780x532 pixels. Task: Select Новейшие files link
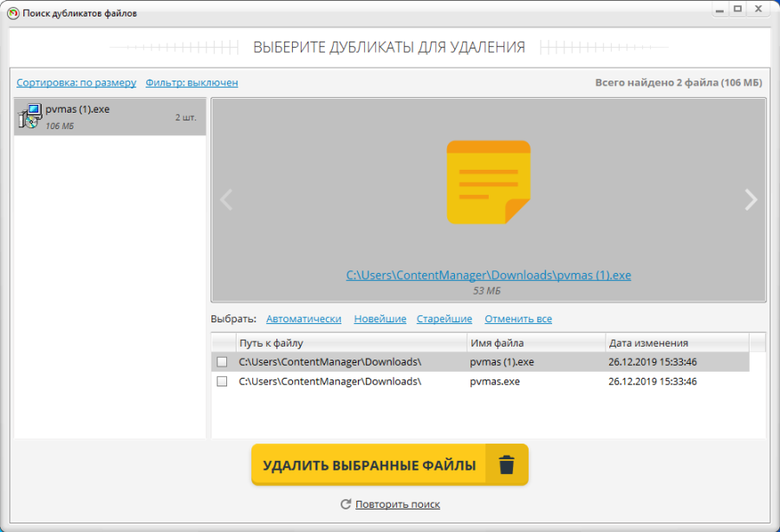pos(380,319)
